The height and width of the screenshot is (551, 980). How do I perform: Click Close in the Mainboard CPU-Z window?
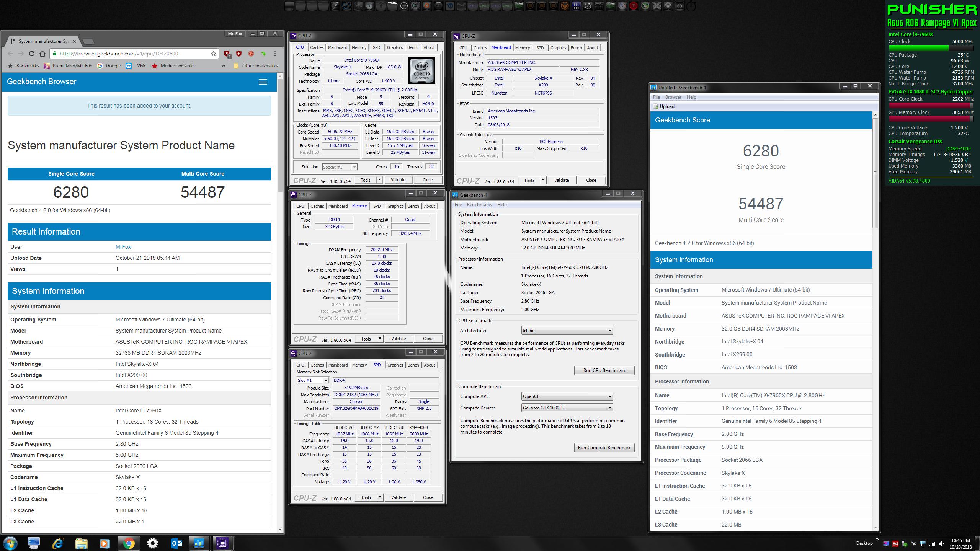click(x=591, y=180)
